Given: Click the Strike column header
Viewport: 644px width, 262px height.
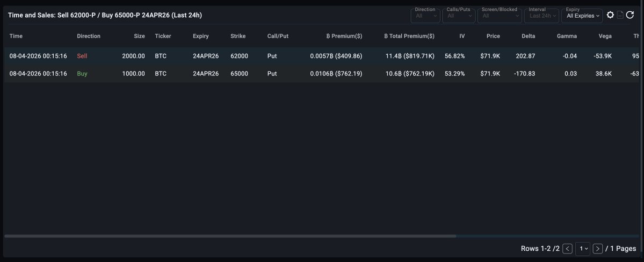Looking at the screenshot, I should point(238,36).
